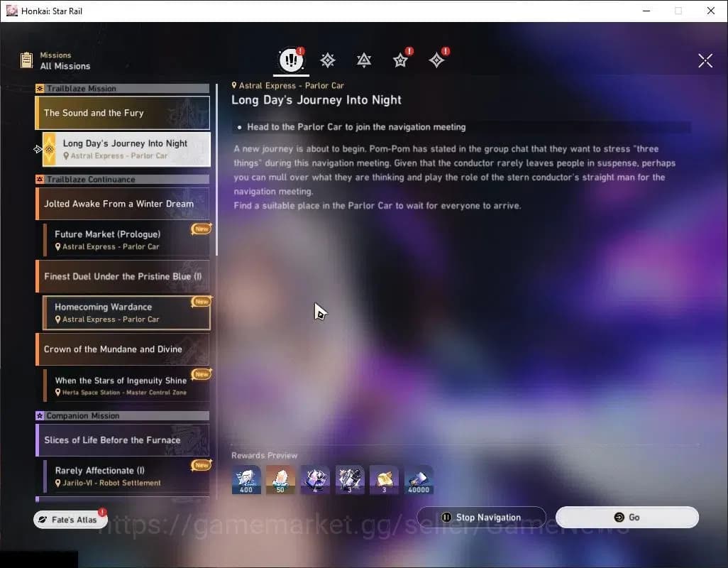728x568 pixels.
Task: Click 'Astral Express - Parlor Car' under Homecoming Wardance
Action: point(111,319)
